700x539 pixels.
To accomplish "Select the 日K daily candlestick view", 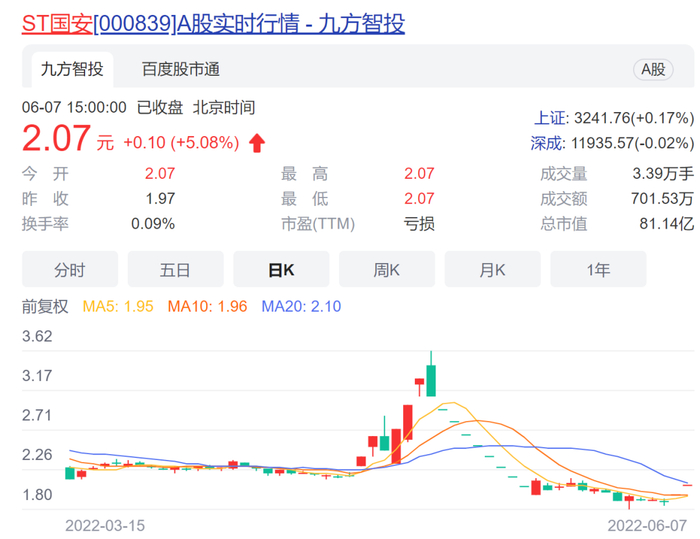I will click(281, 269).
